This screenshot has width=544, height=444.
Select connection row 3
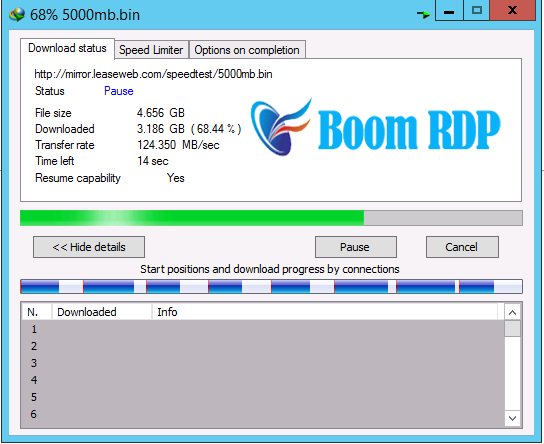[x=263, y=363]
